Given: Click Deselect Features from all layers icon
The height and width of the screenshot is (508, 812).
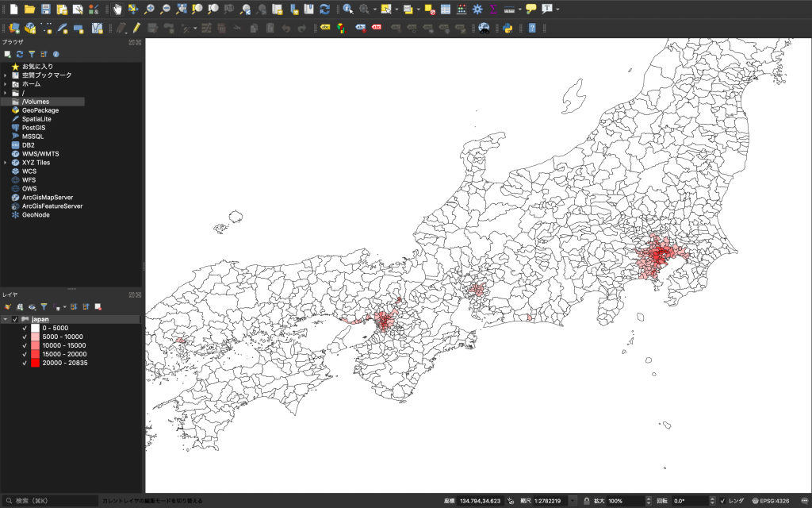Looking at the screenshot, I should point(429,9).
